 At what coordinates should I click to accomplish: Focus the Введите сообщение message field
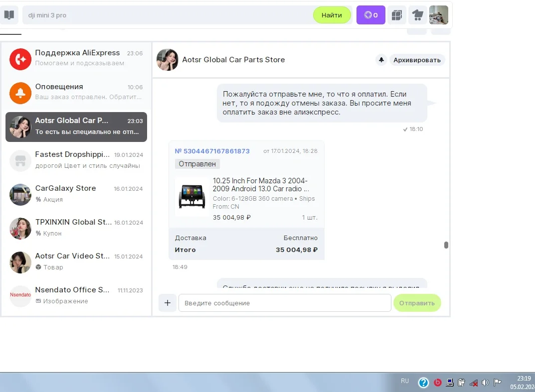point(285,303)
